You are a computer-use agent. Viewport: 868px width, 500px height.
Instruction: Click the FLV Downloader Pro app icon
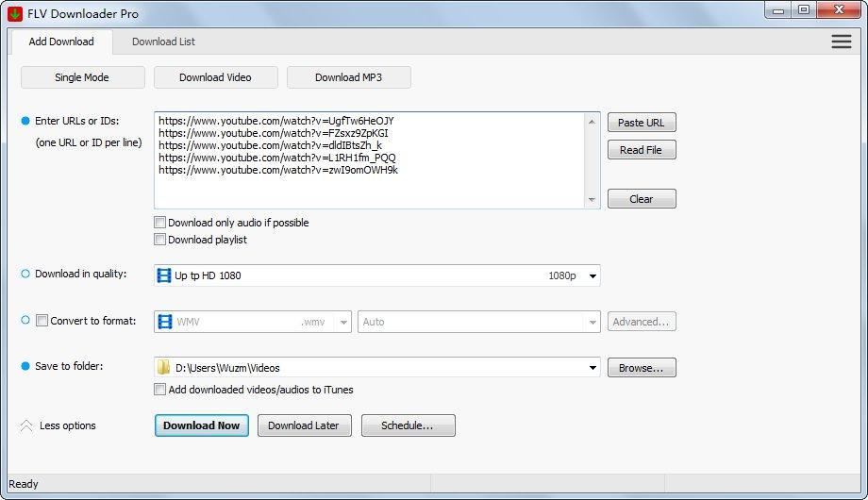[15, 14]
